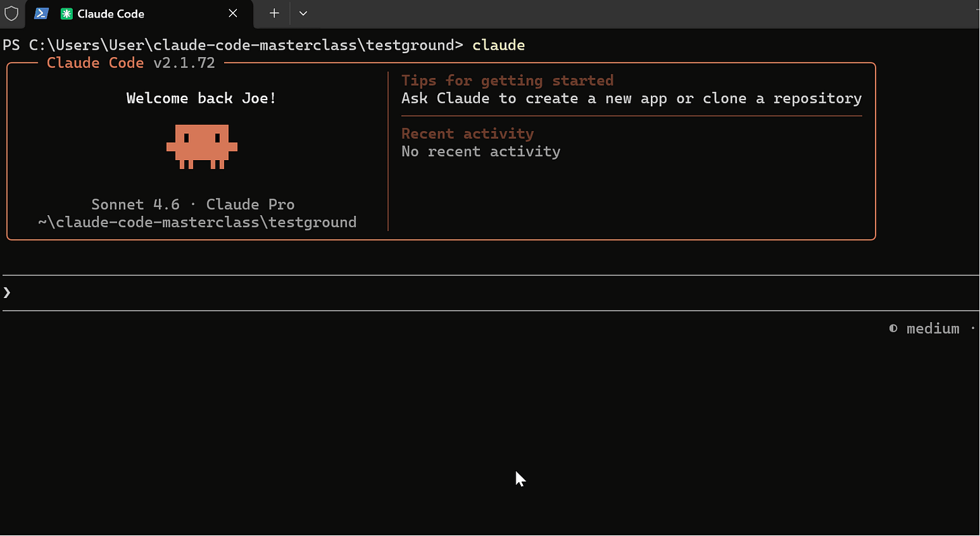This screenshot has width=980, height=536.
Task: Click the PowerShell icon on the tab
Action: (41, 13)
